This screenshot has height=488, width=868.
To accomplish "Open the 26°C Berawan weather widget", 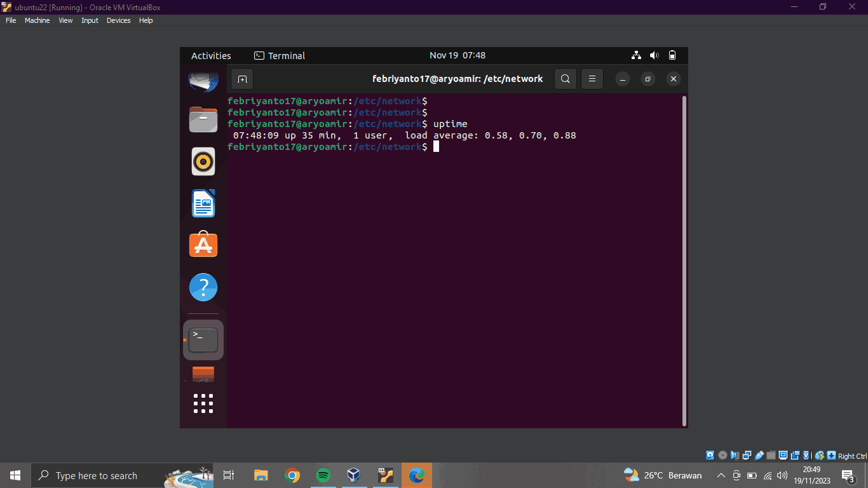I will 663,475.
